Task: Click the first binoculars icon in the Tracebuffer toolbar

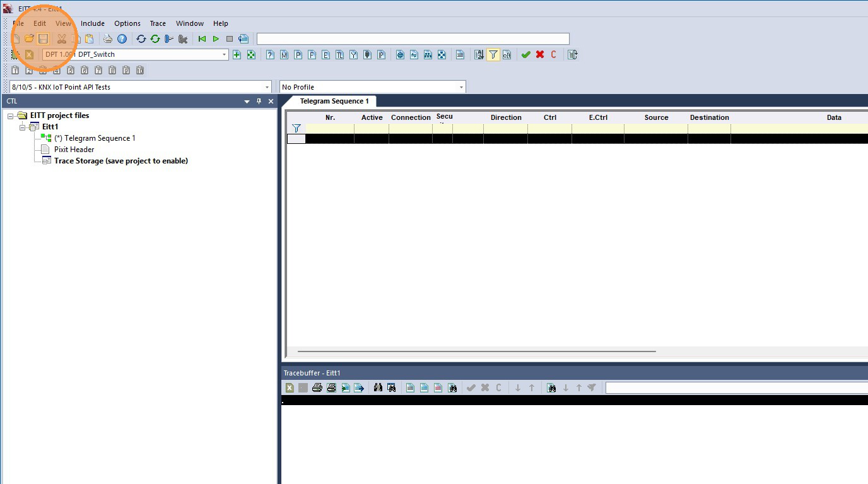Action: 378,387
